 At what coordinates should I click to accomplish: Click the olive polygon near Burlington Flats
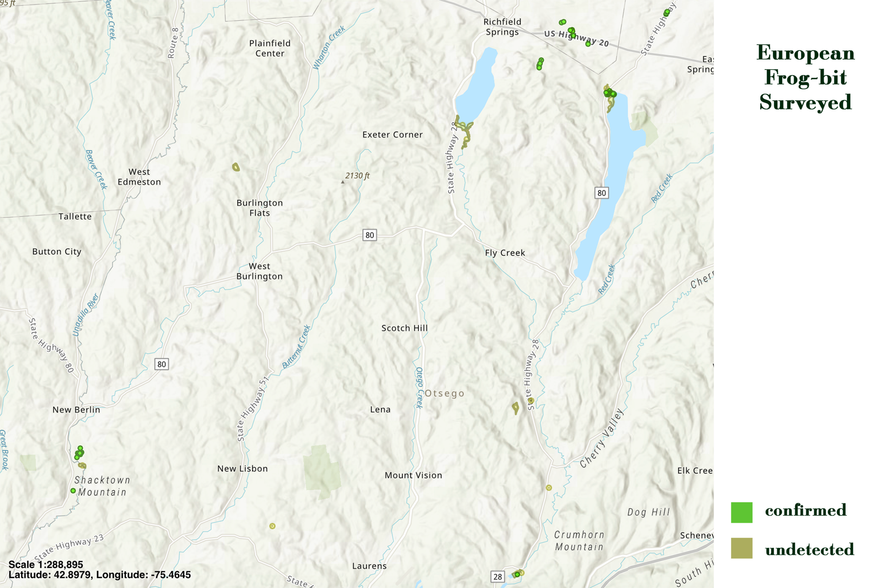click(x=236, y=167)
